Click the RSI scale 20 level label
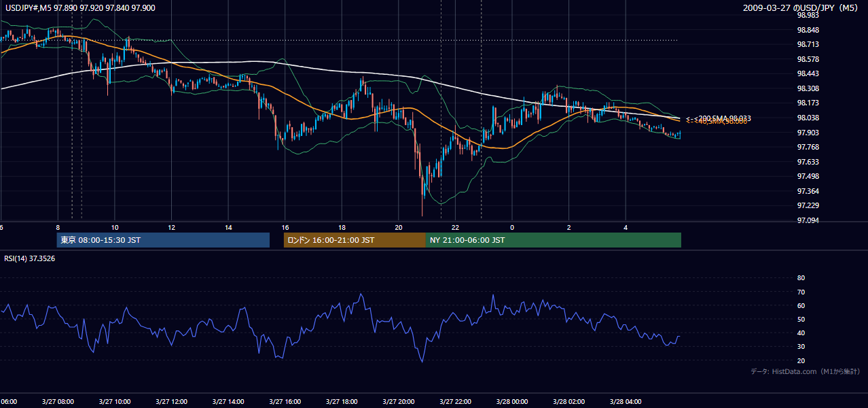 pyautogui.click(x=801, y=360)
